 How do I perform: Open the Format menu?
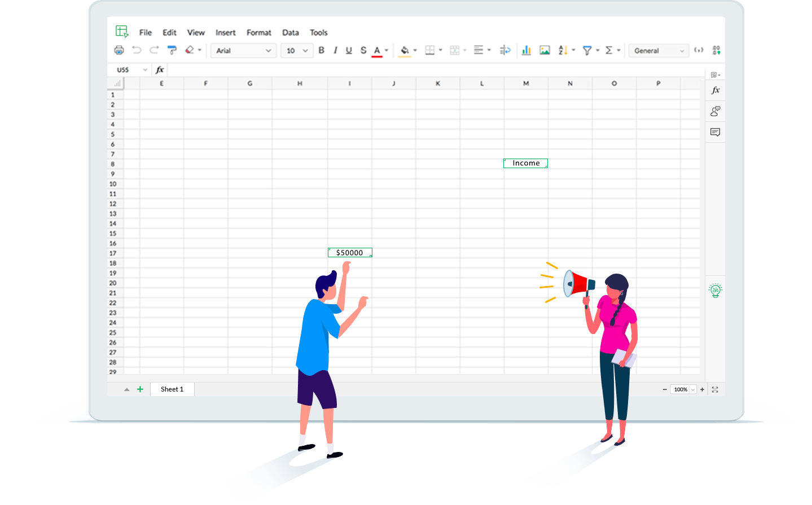[258, 32]
